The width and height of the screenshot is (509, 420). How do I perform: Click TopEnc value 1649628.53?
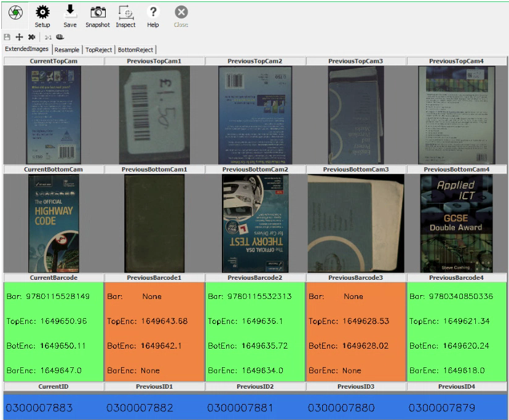coord(366,321)
